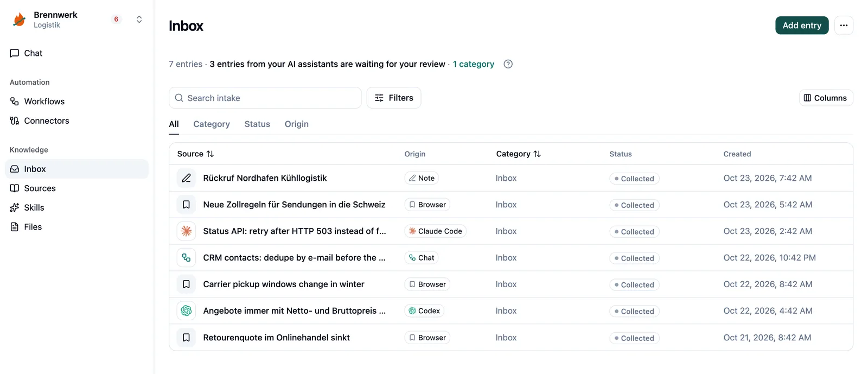Click the Chat origin tag in table
The height and width of the screenshot is (374, 868).
[422, 258]
